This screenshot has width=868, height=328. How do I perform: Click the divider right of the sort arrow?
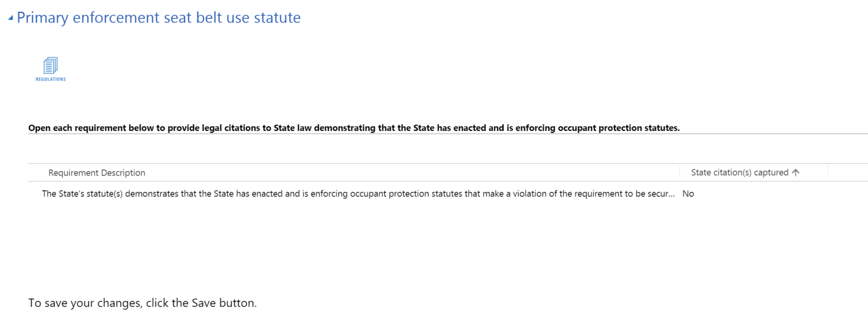(x=828, y=172)
